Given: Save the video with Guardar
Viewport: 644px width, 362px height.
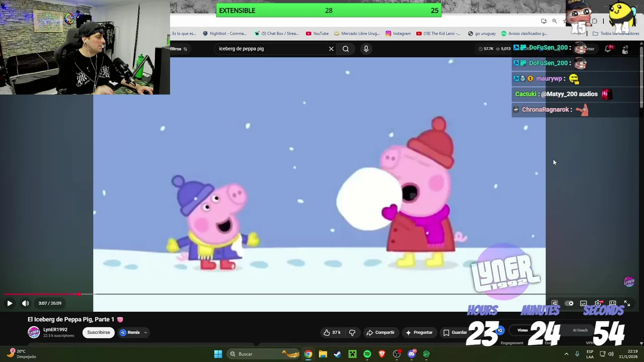Looking at the screenshot, I should click(x=455, y=332).
